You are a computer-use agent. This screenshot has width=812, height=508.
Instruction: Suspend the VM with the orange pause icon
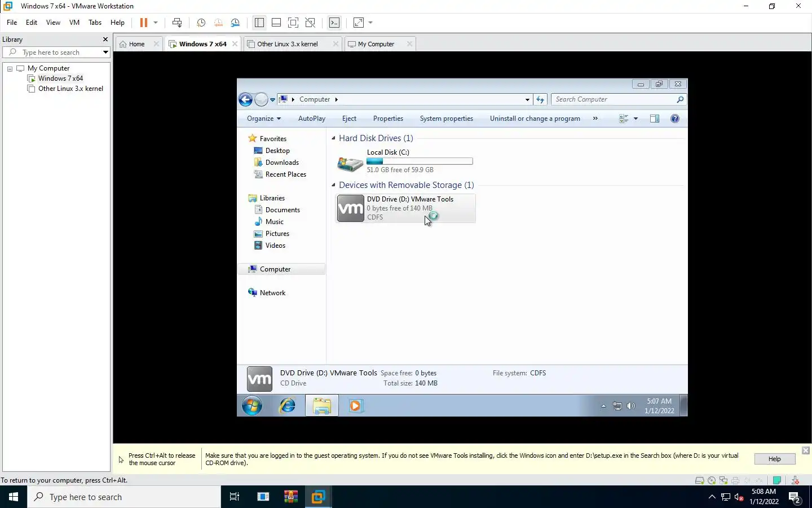[x=143, y=23]
